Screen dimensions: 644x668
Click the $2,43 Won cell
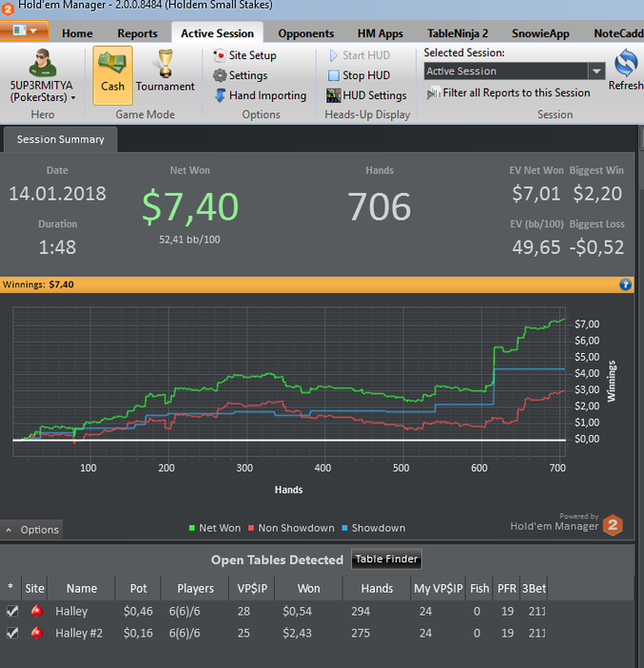click(x=298, y=633)
